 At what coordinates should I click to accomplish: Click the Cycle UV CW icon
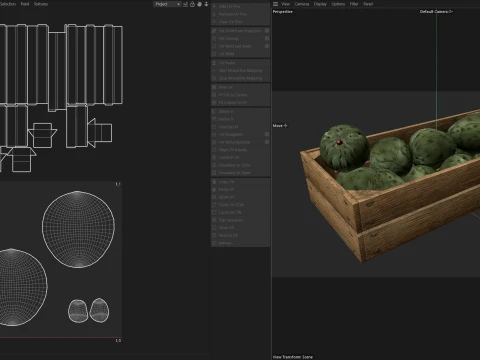point(214,212)
